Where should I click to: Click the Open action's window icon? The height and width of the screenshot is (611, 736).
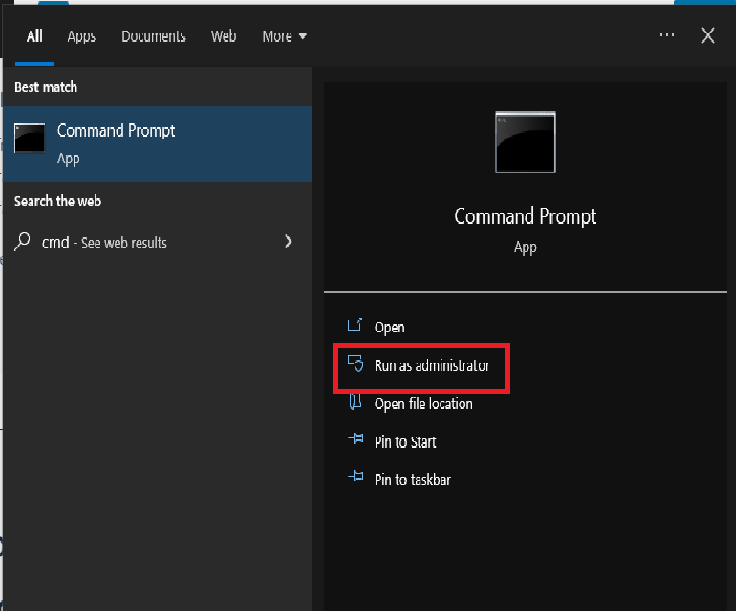[x=353, y=326]
